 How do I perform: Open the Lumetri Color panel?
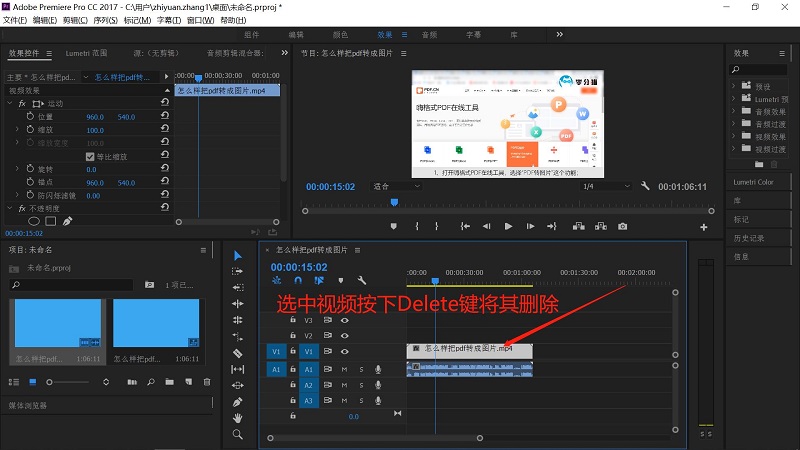(x=754, y=182)
